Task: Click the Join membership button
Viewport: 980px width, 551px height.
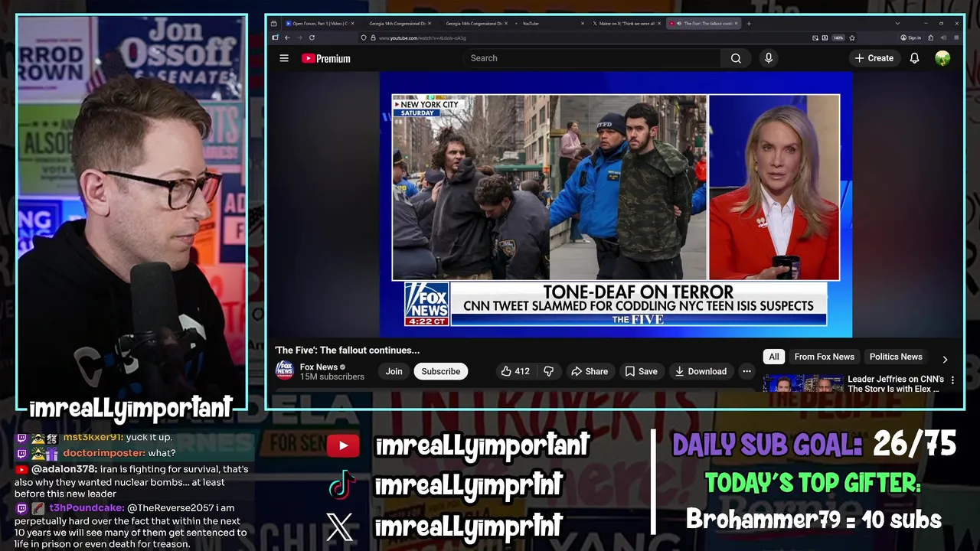Action: (394, 371)
